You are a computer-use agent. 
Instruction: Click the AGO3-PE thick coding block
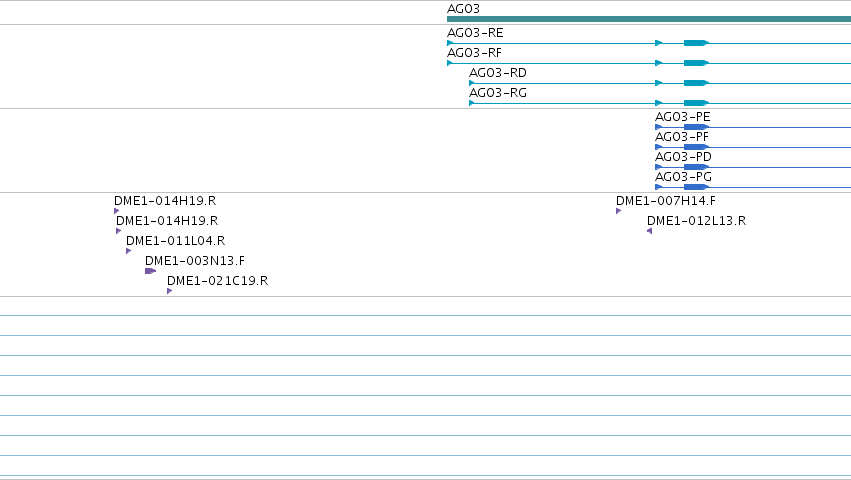(x=696, y=127)
